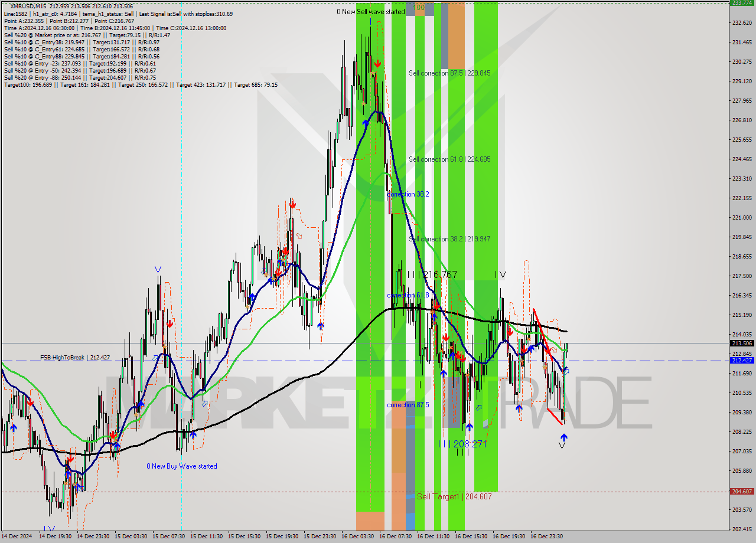Click the '16 Dec 03:30' time axis label
The height and width of the screenshot is (543, 756).
click(357, 537)
